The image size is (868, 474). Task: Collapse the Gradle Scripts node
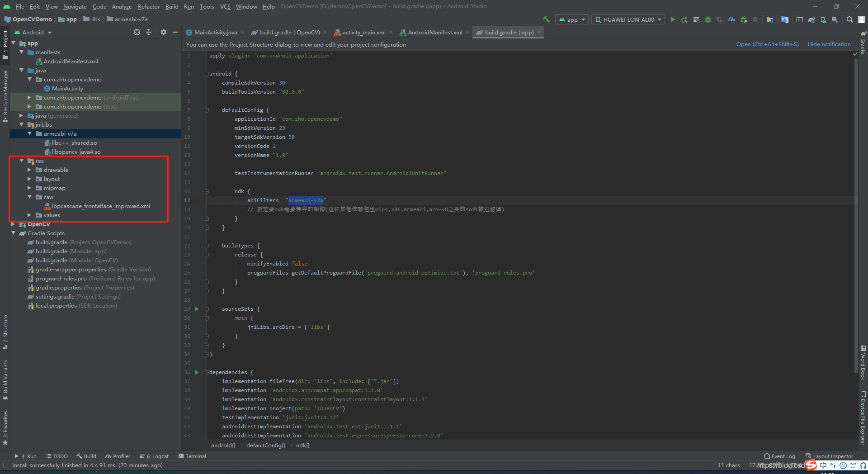(13, 233)
